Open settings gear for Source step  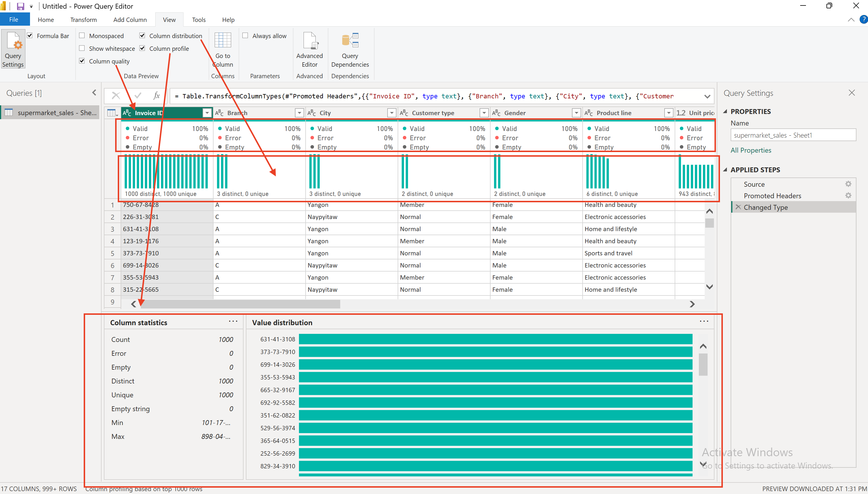pyautogui.click(x=848, y=184)
